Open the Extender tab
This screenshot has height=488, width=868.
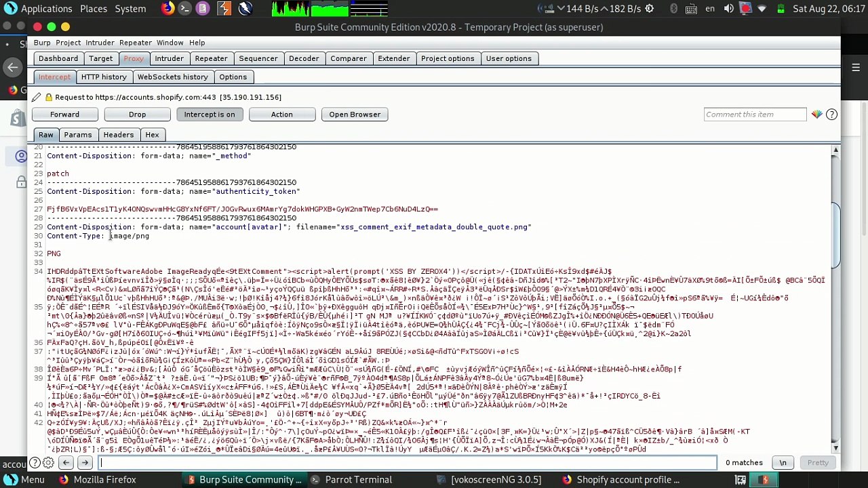(x=394, y=58)
